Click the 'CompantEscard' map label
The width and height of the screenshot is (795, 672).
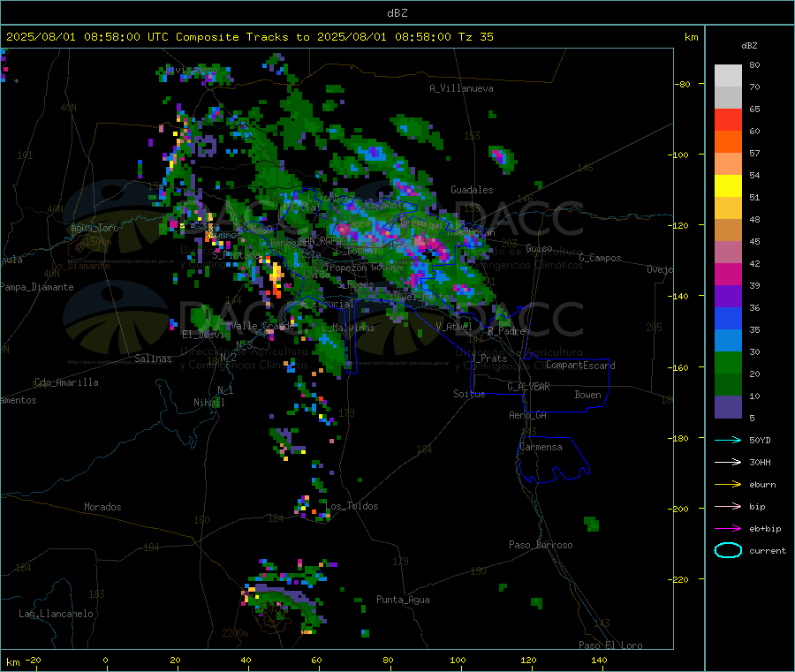[580, 366]
